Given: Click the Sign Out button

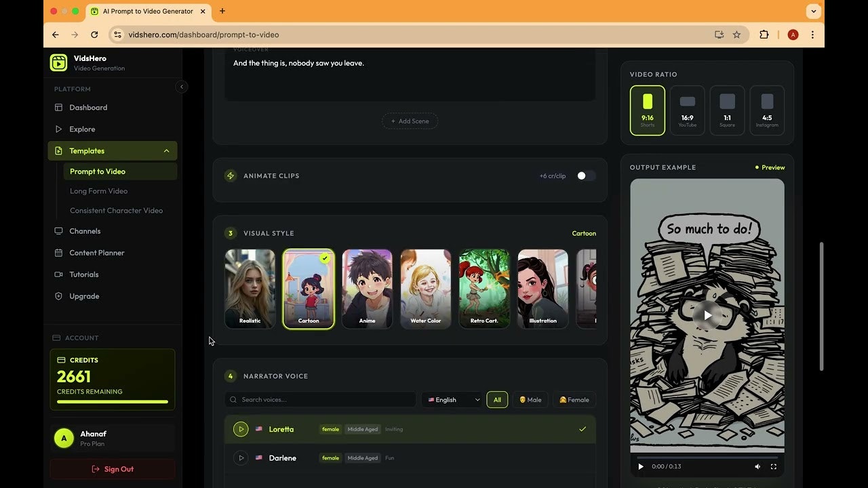Looking at the screenshot, I should tap(113, 469).
